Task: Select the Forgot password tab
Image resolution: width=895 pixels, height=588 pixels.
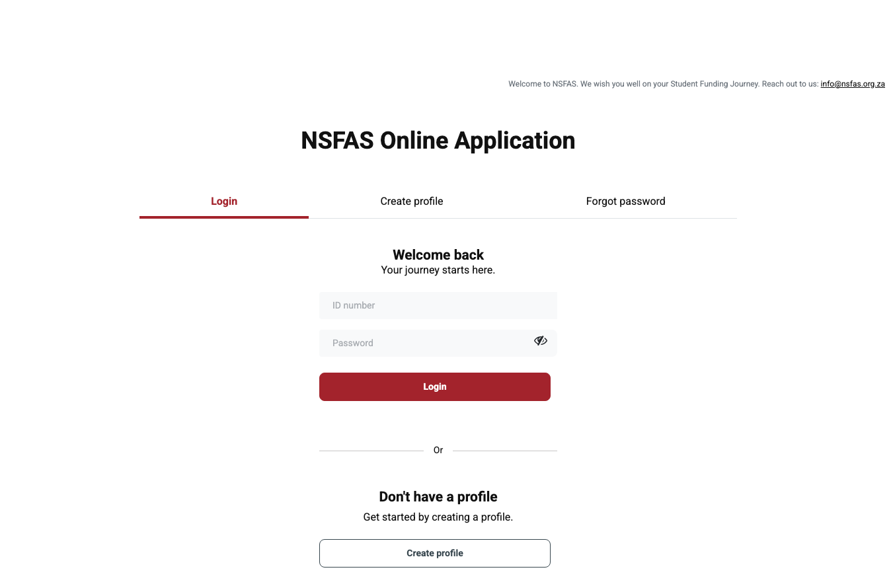Action: click(x=625, y=202)
